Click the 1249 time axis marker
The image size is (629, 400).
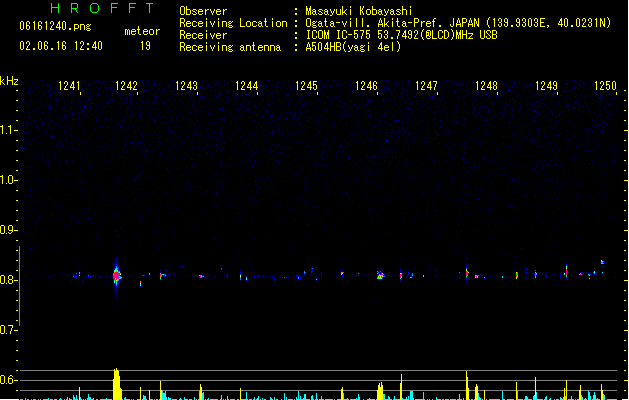coord(546,86)
